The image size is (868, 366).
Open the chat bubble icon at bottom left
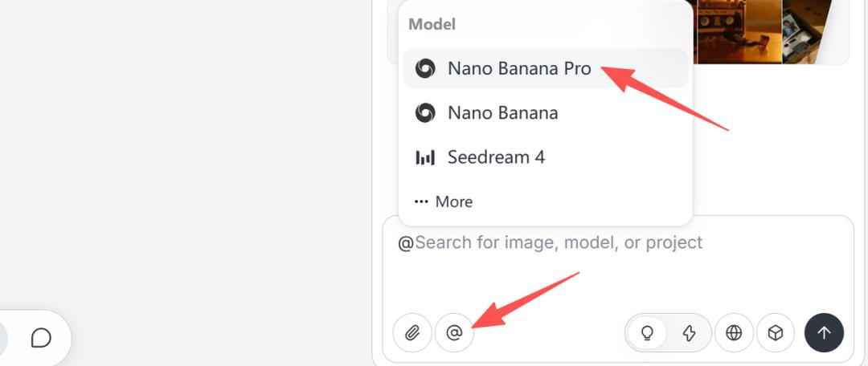point(41,338)
